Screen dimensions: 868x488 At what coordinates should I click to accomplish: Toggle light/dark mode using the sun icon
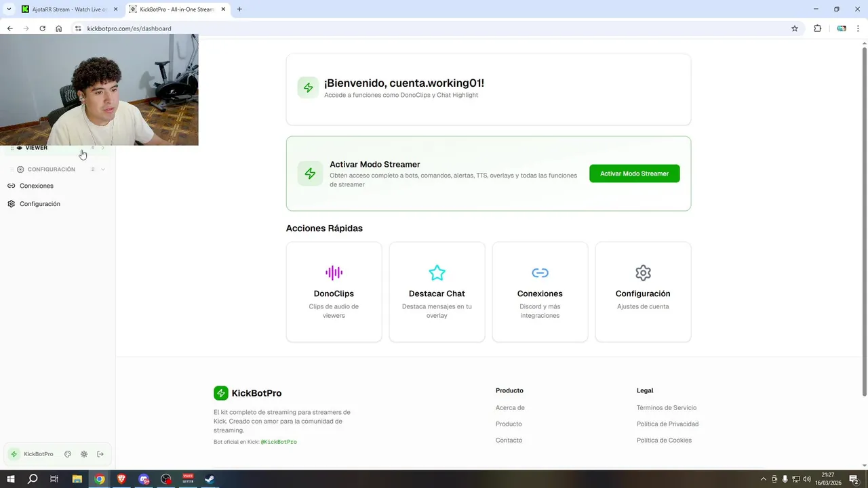(x=84, y=454)
